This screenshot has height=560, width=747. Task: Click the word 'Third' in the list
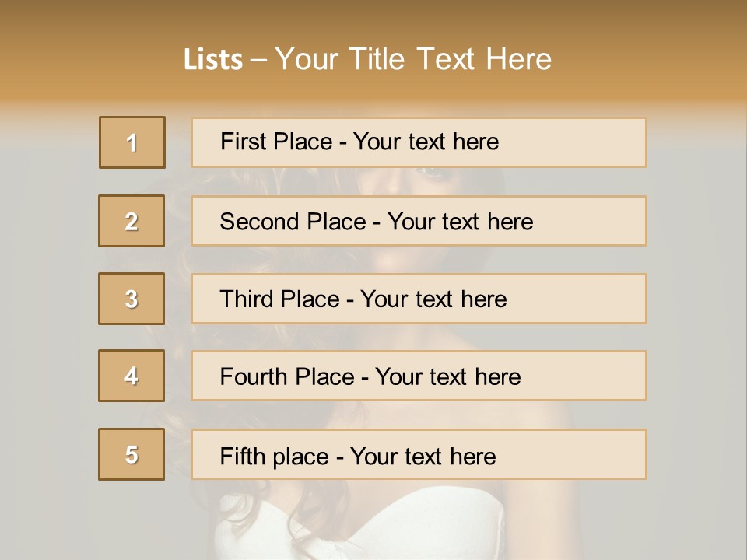click(x=247, y=299)
